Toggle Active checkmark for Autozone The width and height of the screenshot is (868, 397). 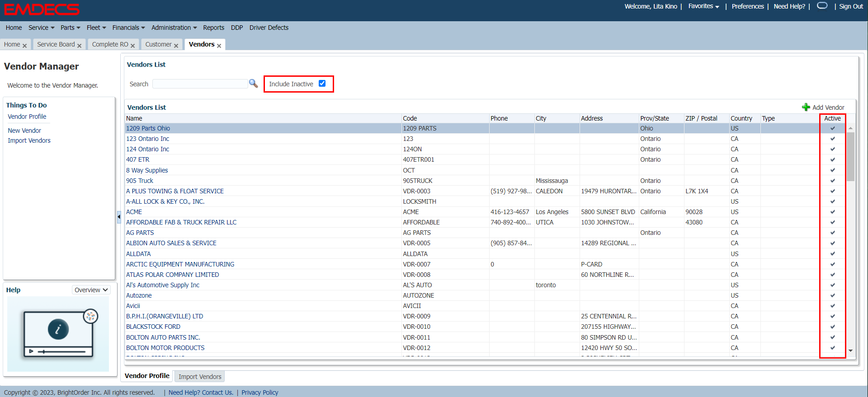(x=832, y=295)
